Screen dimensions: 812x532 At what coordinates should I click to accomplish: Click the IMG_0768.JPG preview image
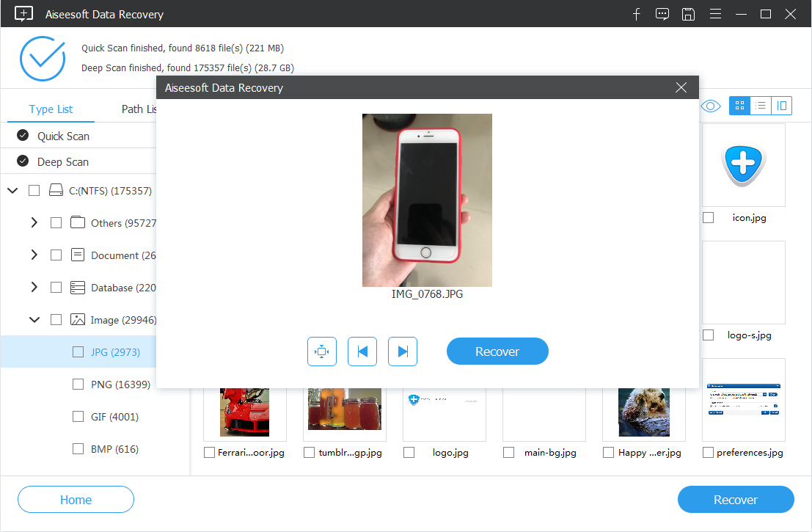[427, 200]
